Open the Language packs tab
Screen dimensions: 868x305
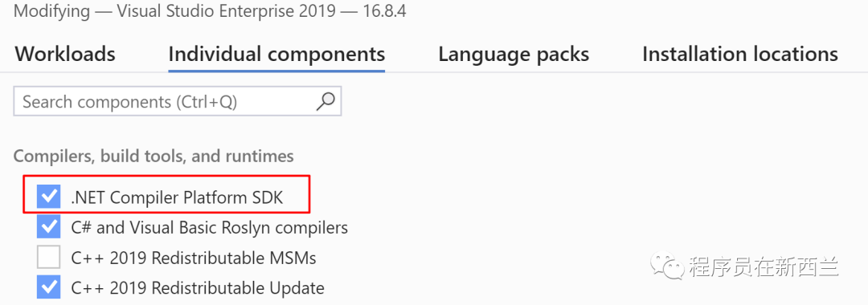(513, 54)
